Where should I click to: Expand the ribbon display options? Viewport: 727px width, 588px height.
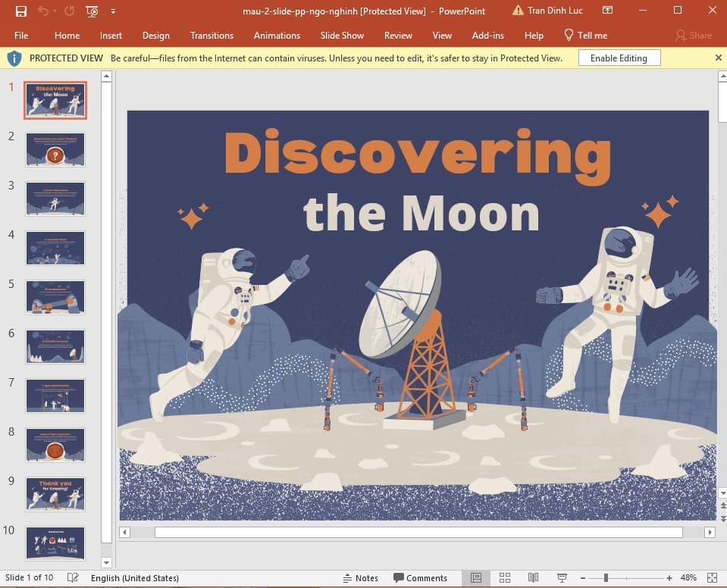[x=608, y=11]
